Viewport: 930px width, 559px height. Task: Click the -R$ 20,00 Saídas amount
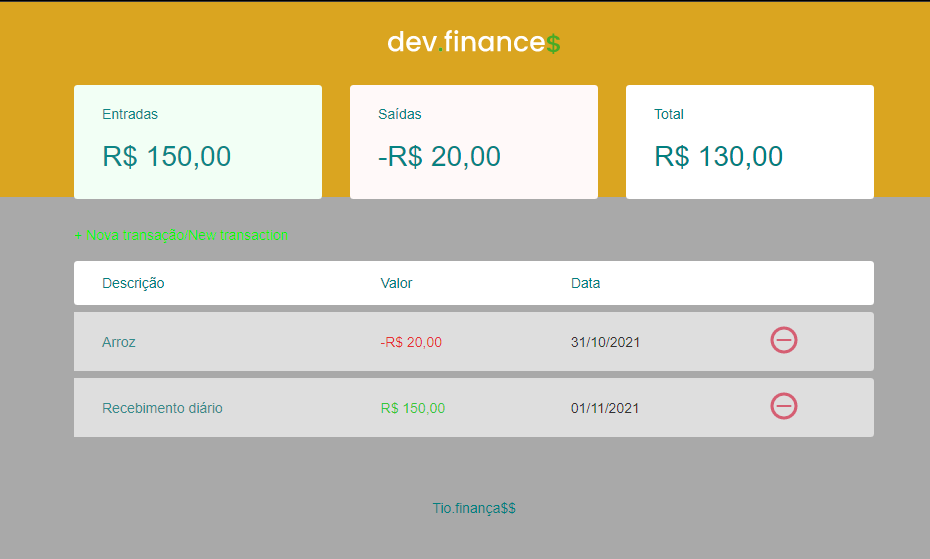coord(439,157)
